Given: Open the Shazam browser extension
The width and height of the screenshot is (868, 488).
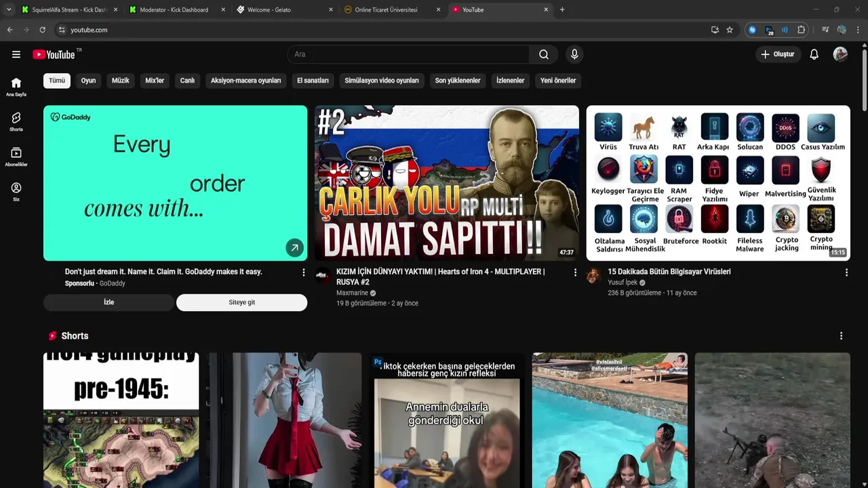Looking at the screenshot, I should pos(752,30).
